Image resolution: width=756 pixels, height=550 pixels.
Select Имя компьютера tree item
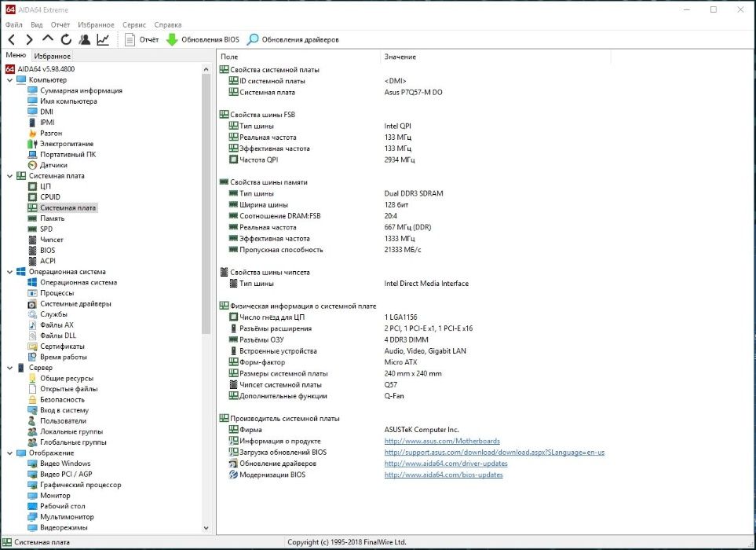point(68,101)
